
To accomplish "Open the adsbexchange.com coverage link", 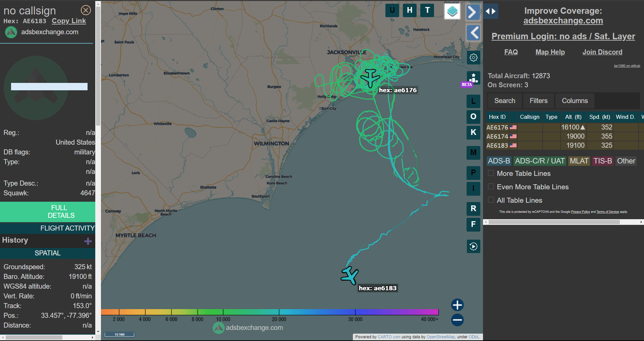I will point(563,20).
